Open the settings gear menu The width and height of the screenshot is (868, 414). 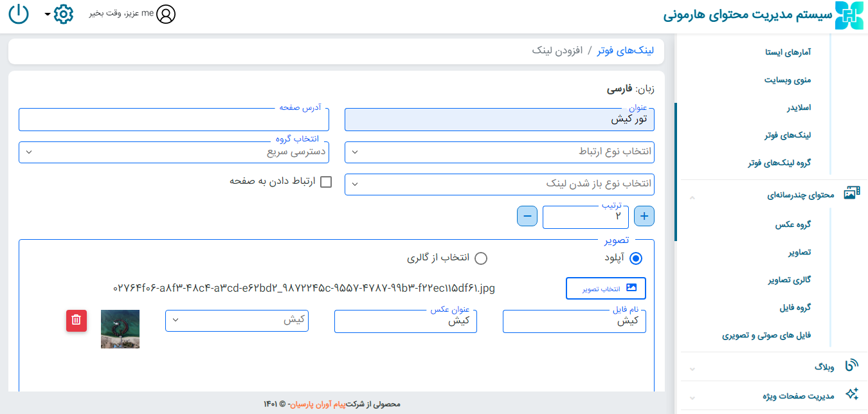click(63, 14)
